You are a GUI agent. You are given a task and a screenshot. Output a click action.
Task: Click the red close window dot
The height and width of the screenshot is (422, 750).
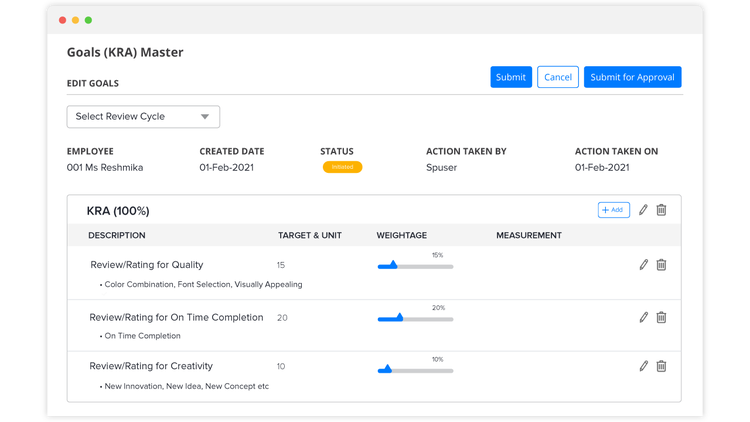coord(63,20)
